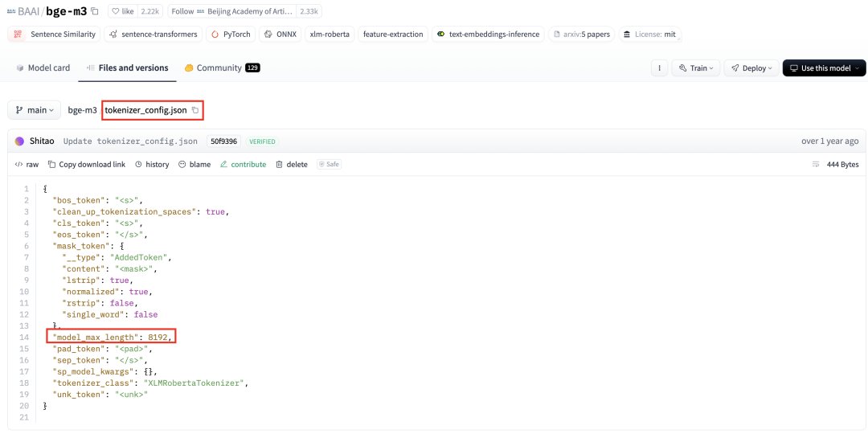Image resolution: width=868 pixels, height=434 pixels.
Task: Click the Safe scan badge
Action: coord(329,165)
